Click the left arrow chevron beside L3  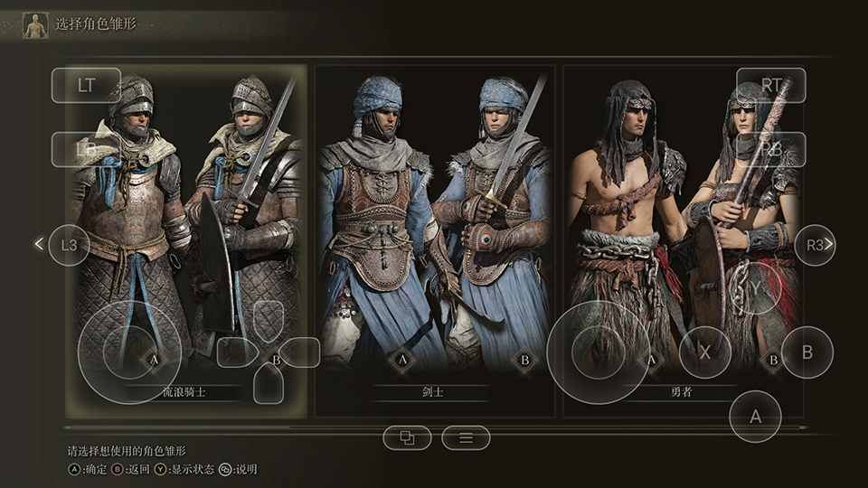(x=39, y=243)
